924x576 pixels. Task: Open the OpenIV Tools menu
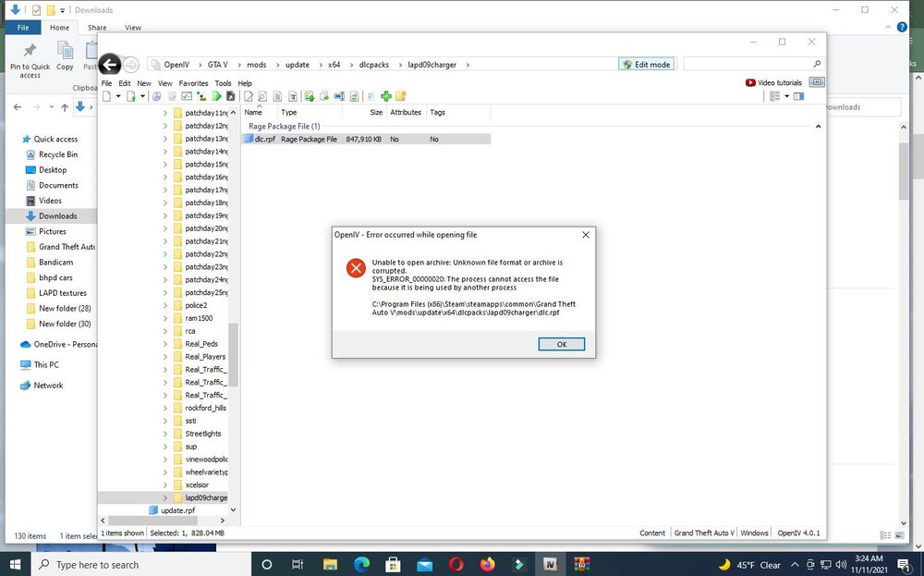click(223, 83)
